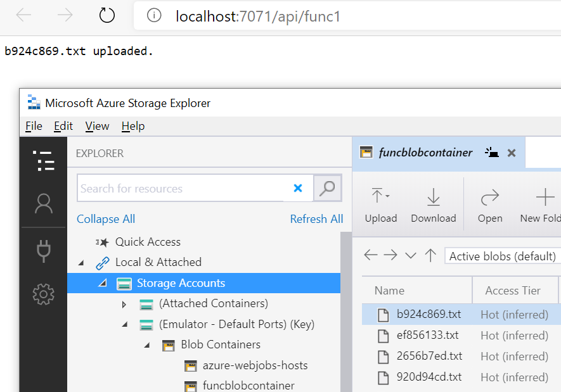This screenshot has height=392, width=561.
Task: Collapse the Storage Accounts tree node
Action: (x=103, y=283)
